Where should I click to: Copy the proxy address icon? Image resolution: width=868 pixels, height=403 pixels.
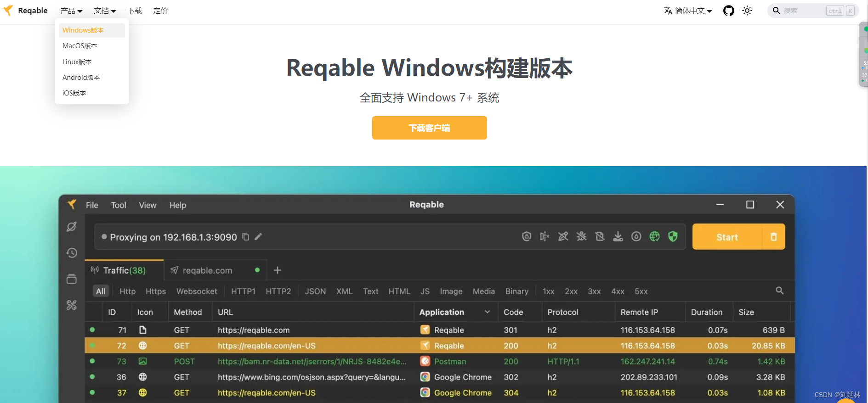tap(245, 237)
